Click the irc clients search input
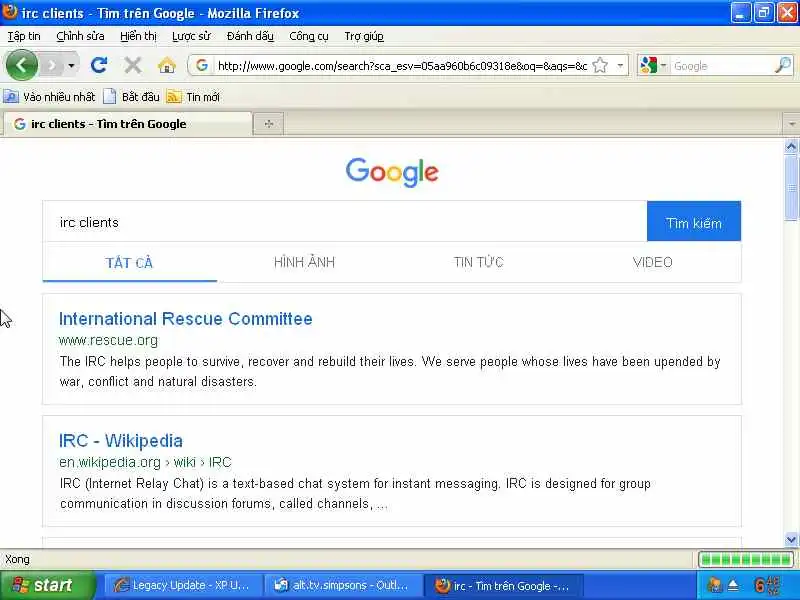This screenshot has height=600, width=800. (x=345, y=222)
